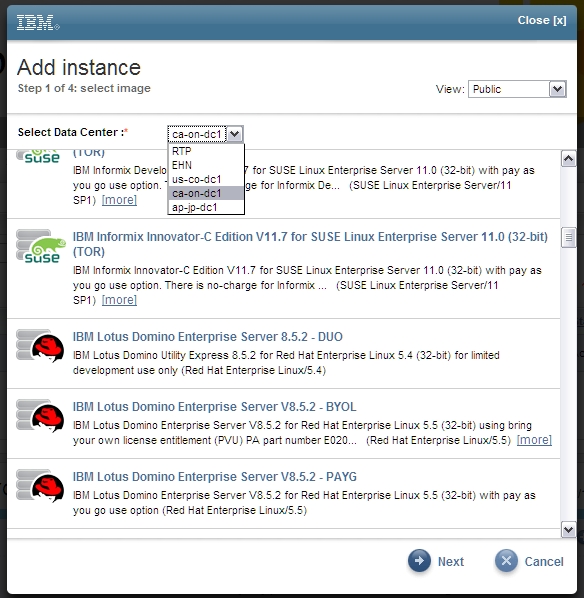The image size is (584, 598).
Task: Choose RTP from data center list
Action: pyautogui.click(x=206, y=151)
